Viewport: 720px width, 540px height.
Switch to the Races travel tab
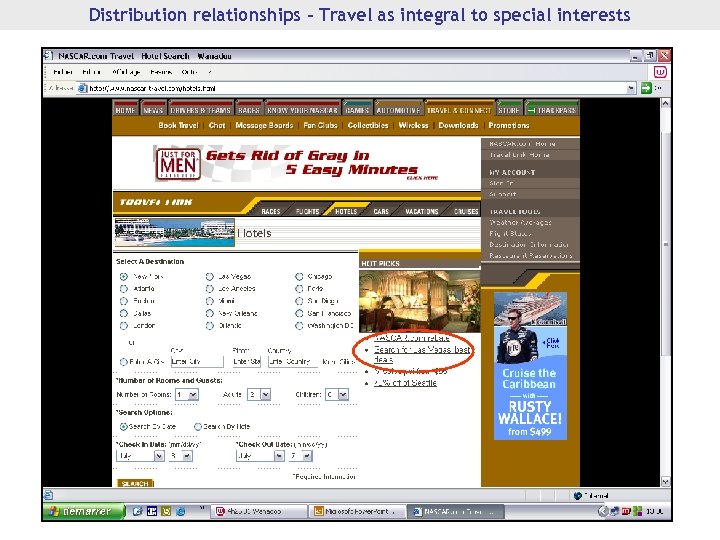[x=271, y=211]
